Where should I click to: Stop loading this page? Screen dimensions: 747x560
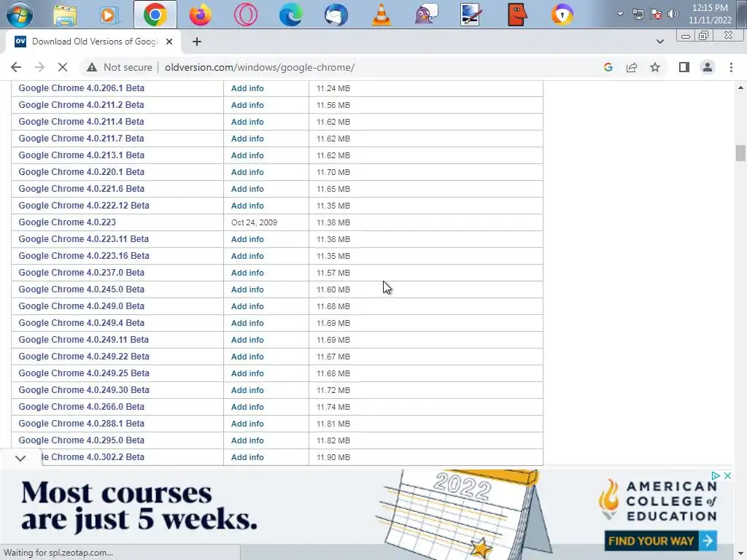click(x=63, y=67)
